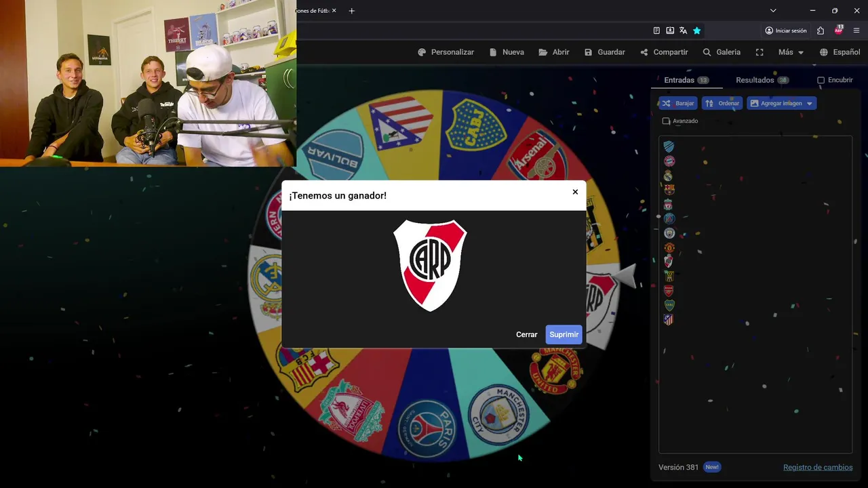Click the Manchester United slice on the wheel
The image size is (868, 488).
point(556,370)
